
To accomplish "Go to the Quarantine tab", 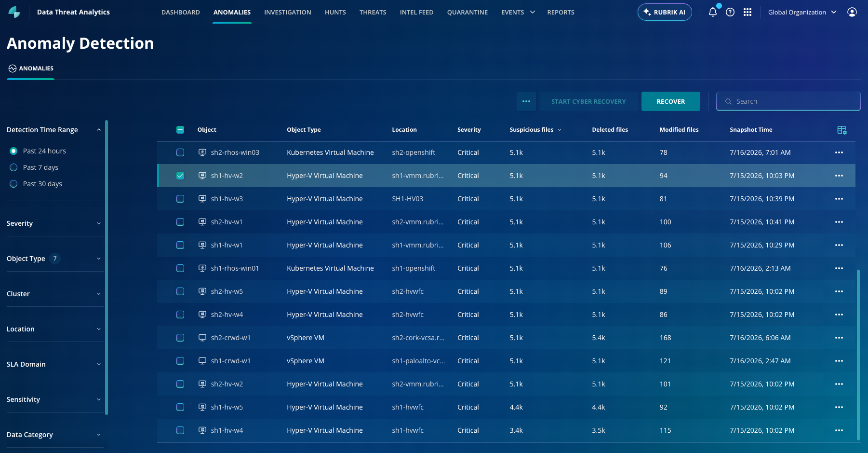I will point(467,12).
